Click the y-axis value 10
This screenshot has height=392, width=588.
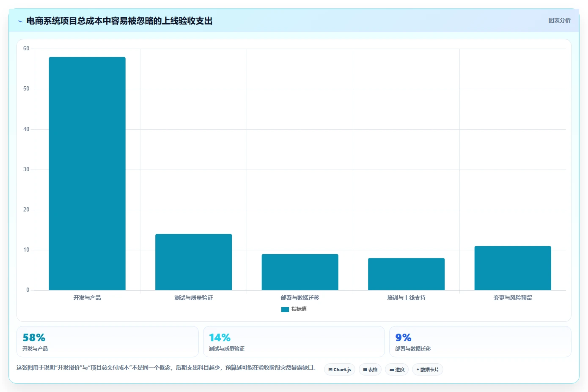point(26,250)
